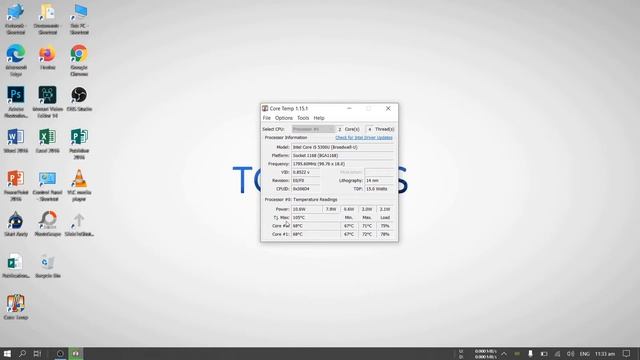Close the Core Temp window
Viewport: 640px width, 360px height.
[388, 108]
